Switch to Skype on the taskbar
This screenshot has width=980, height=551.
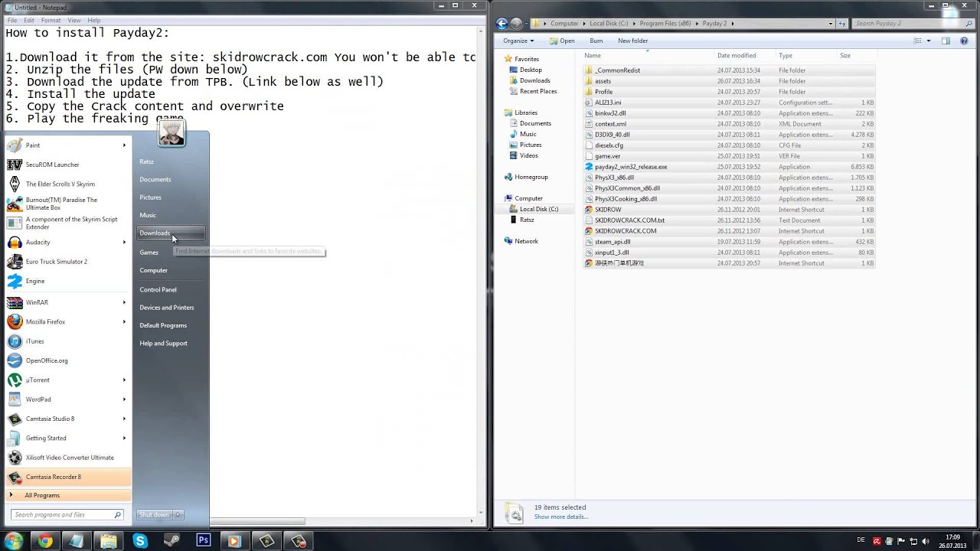[140, 541]
